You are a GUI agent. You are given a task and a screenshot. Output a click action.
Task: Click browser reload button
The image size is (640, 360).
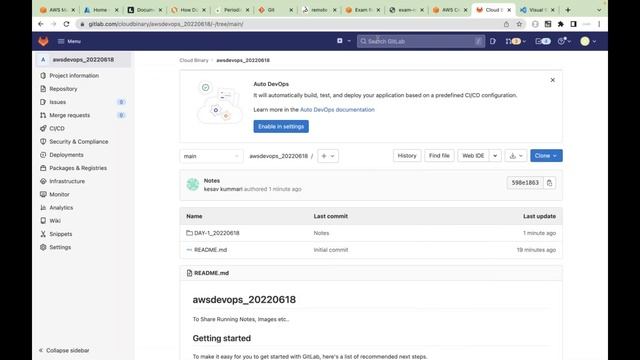pos(66,24)
